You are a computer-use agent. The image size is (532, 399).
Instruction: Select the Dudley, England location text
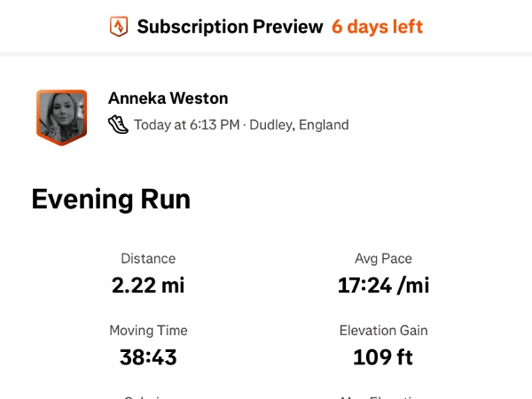pos(299,125)
